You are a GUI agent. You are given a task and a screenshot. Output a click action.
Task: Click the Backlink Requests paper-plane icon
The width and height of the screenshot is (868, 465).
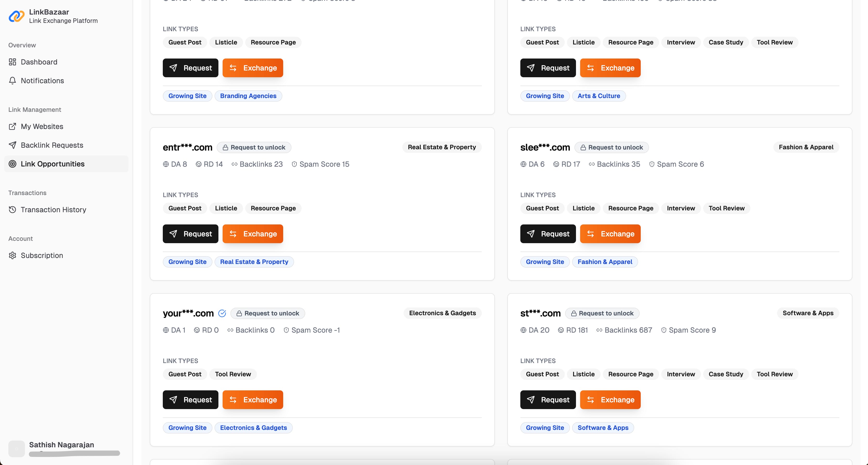[12, 145]
